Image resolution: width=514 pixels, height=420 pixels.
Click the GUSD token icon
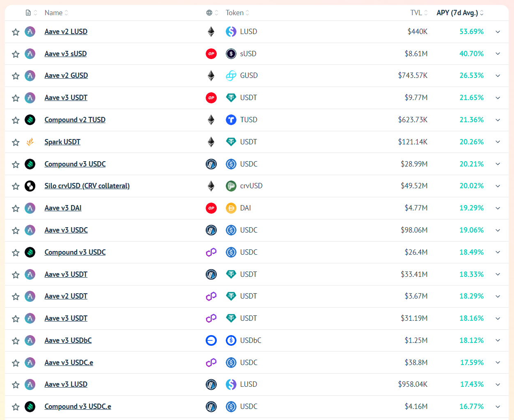pyautogui.click(x=231, y=75)
